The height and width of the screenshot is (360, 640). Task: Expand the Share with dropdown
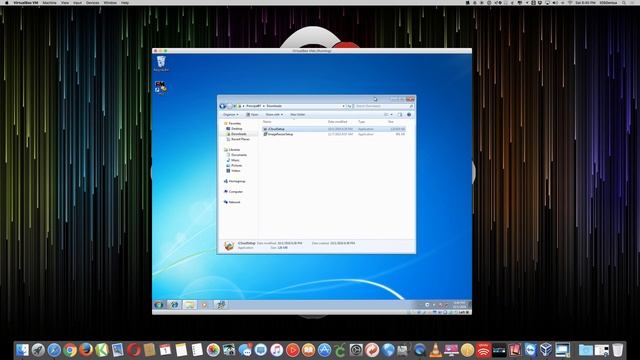(274, 115)
